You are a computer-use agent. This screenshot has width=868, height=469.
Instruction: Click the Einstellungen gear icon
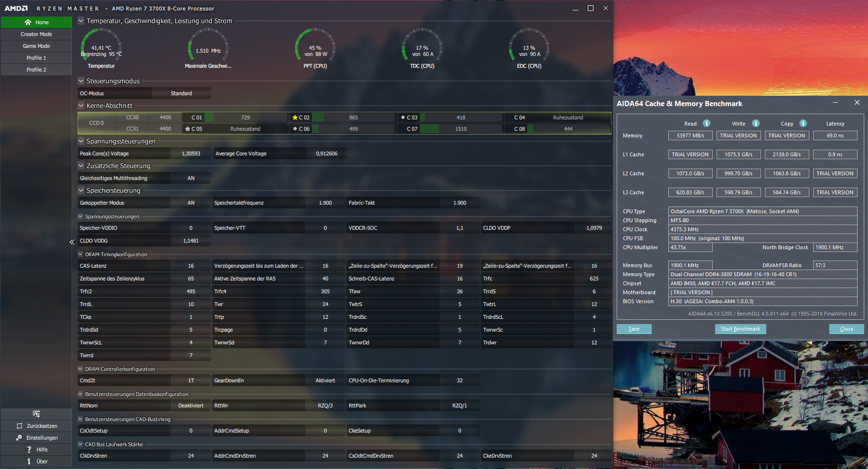click(x=19, y=438)
